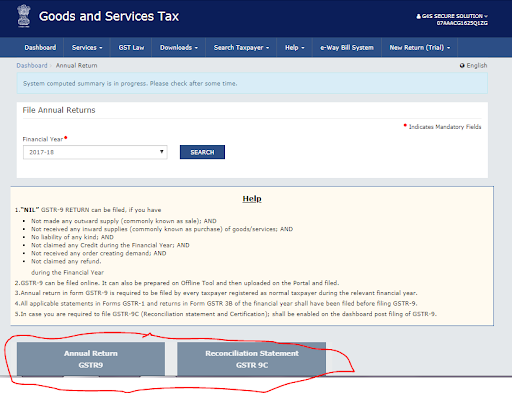Click the national emblem logo
This screenshot has height=393, width=512.
coord(24,16)
